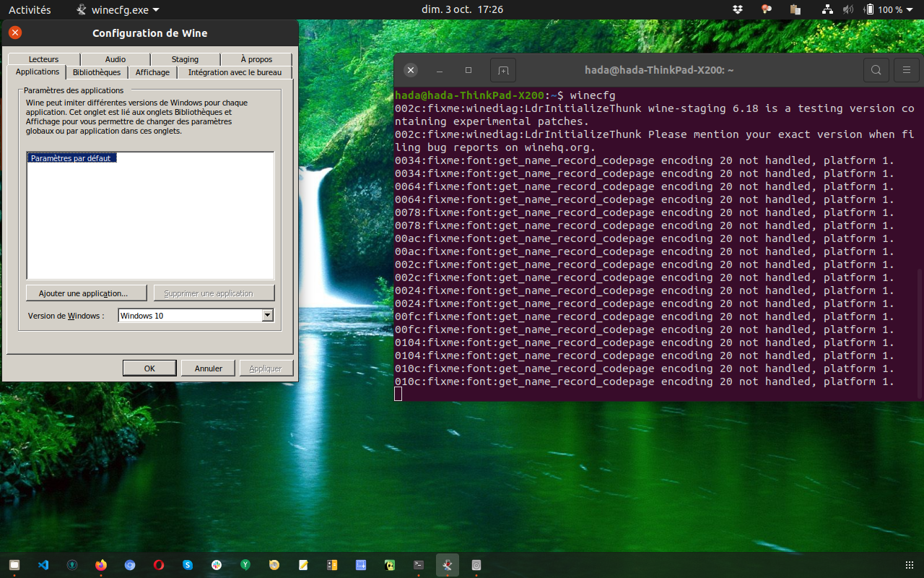
Task: Open the clipboard manager tray icon
Action: 796,9
